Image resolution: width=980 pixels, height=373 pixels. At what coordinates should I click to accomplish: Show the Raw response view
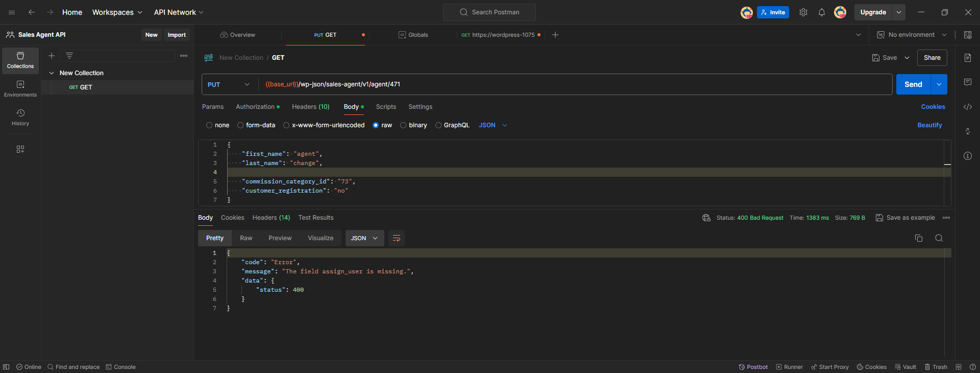[246, 238]
